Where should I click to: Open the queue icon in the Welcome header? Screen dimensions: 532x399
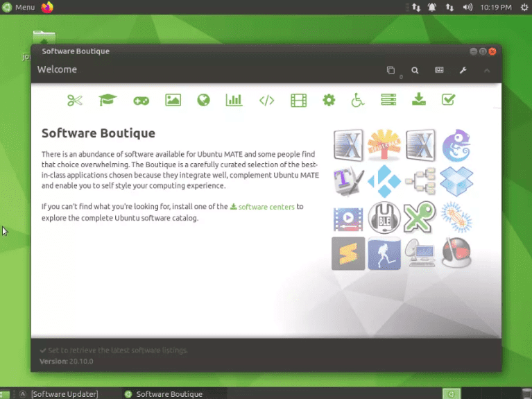point(391,70)
